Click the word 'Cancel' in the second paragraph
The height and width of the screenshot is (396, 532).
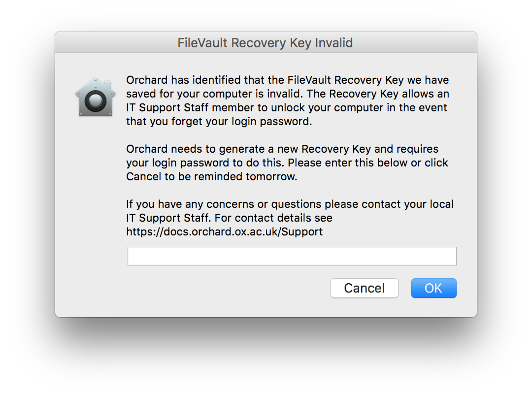[x=143, y=176]
